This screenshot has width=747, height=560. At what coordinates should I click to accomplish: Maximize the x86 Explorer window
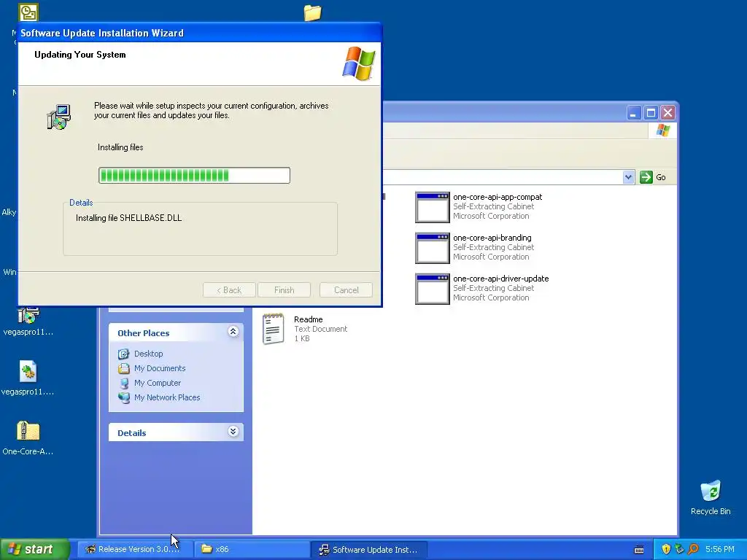point(651,113)
